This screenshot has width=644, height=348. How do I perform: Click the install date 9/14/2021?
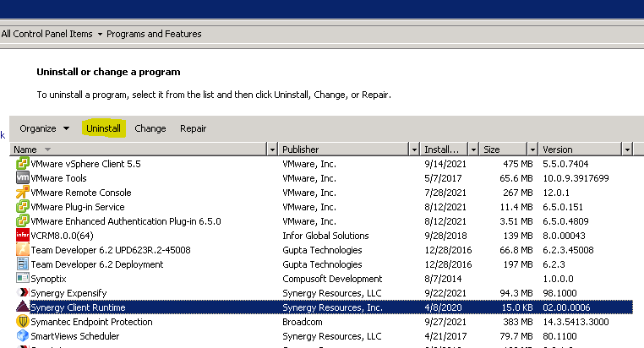pyautogui.click(x=445, y=164)
